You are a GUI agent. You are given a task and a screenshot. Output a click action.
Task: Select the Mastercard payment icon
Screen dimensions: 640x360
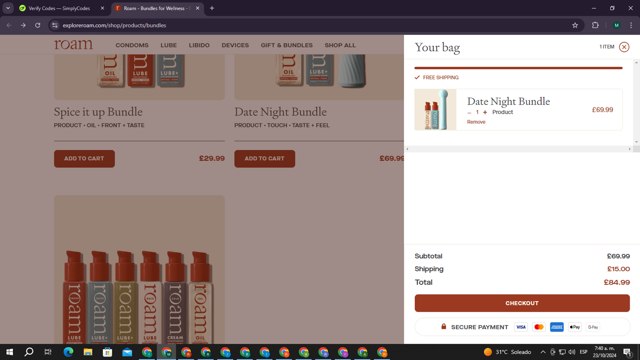coord(539,327)
